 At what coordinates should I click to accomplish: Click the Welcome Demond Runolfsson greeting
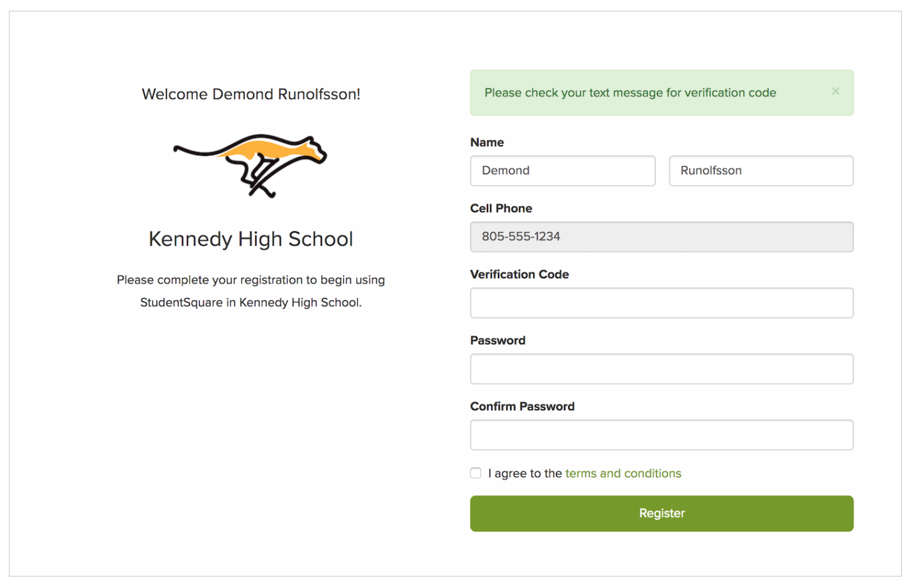click(251, 94)
